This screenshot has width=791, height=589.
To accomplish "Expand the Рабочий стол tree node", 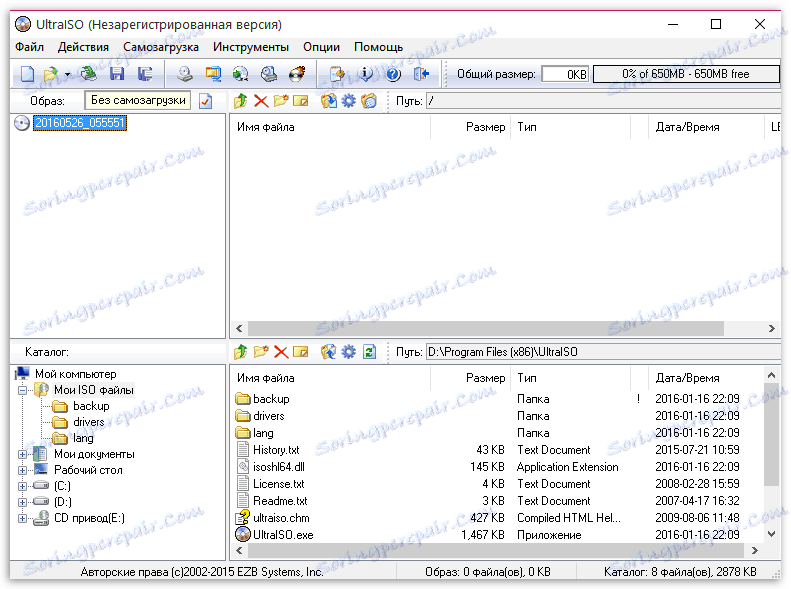I will pos(22,470).
